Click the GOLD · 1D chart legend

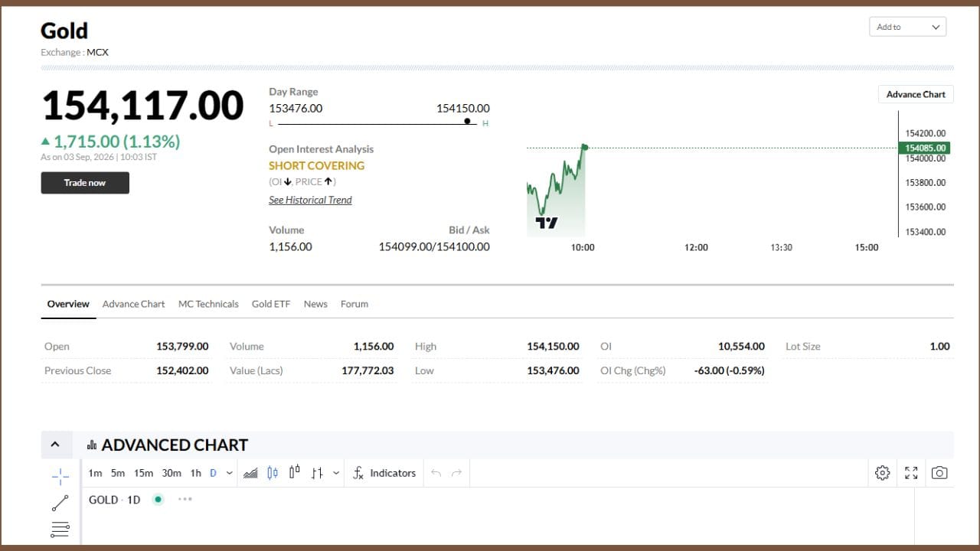tap(115, 500)
